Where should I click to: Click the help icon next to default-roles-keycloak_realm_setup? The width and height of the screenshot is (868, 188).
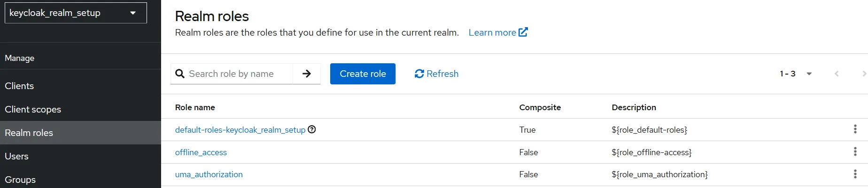pyautogui.click(x=312, y=129)
